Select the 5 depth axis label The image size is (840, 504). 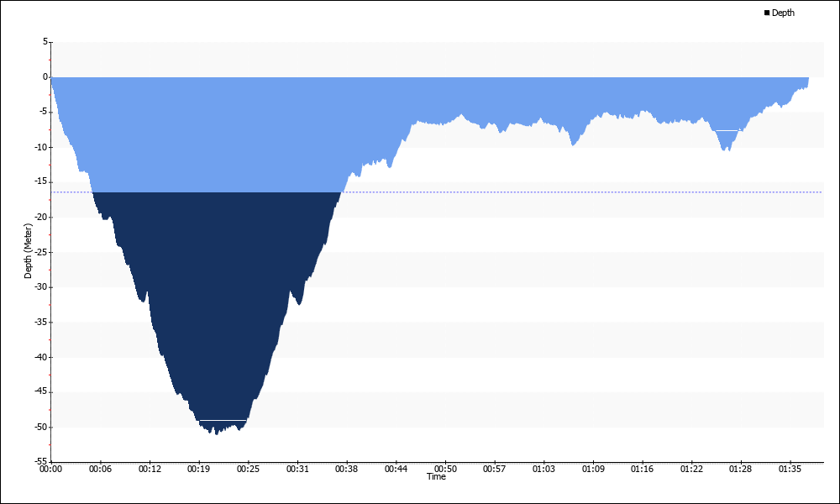tap(45, 42)
